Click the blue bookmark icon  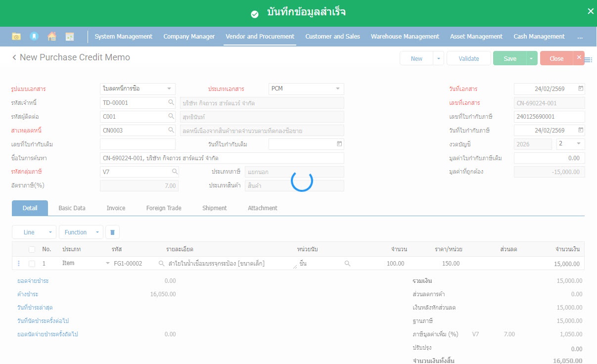(34, 37)
